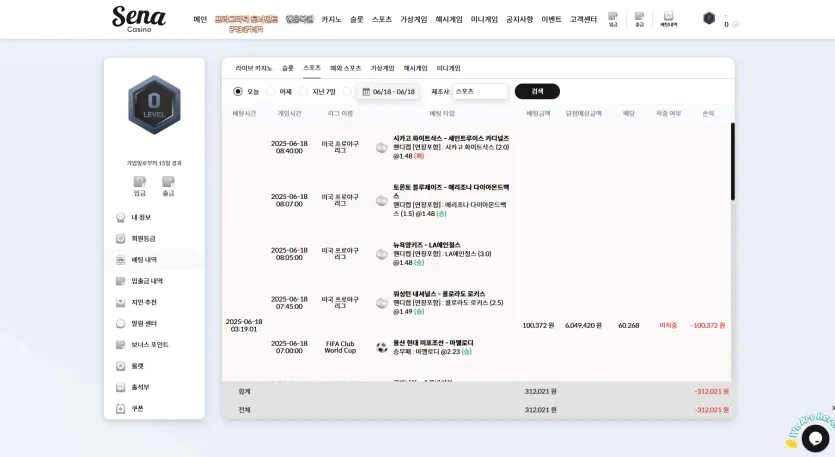Viewport: 835px width, 457px height.
Task: Switch to 가상게임 tab in history panel
Action: coord(382,68)
